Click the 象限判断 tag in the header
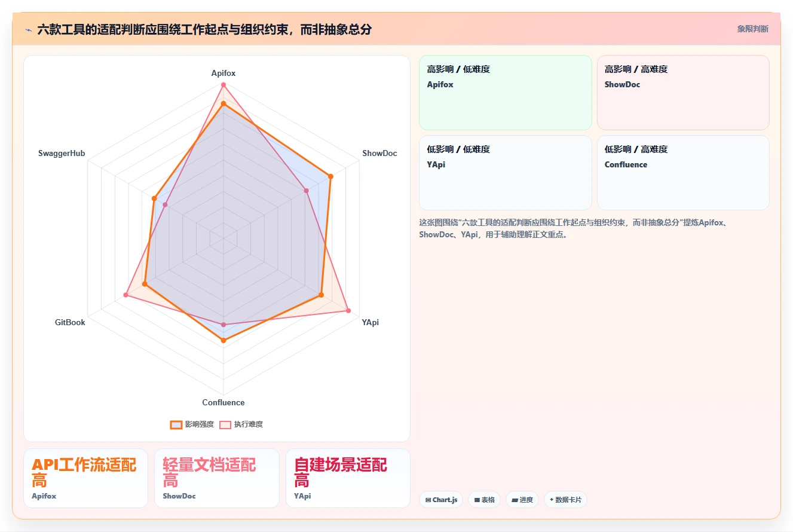 click(x=753, y=29)
